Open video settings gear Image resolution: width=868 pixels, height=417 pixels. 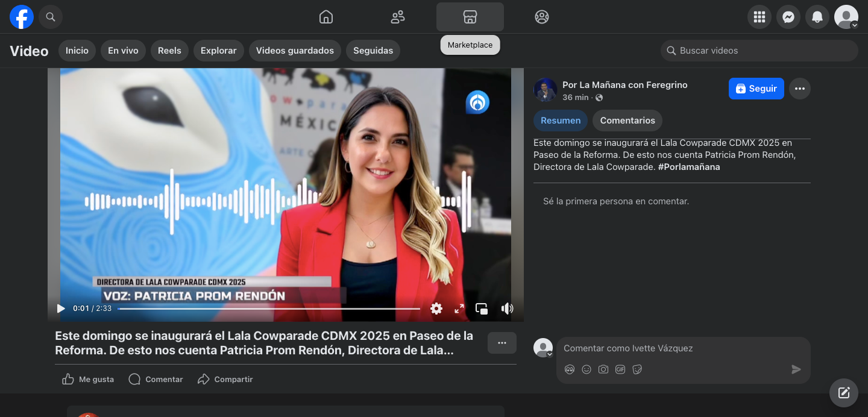(x=436, y=309)
